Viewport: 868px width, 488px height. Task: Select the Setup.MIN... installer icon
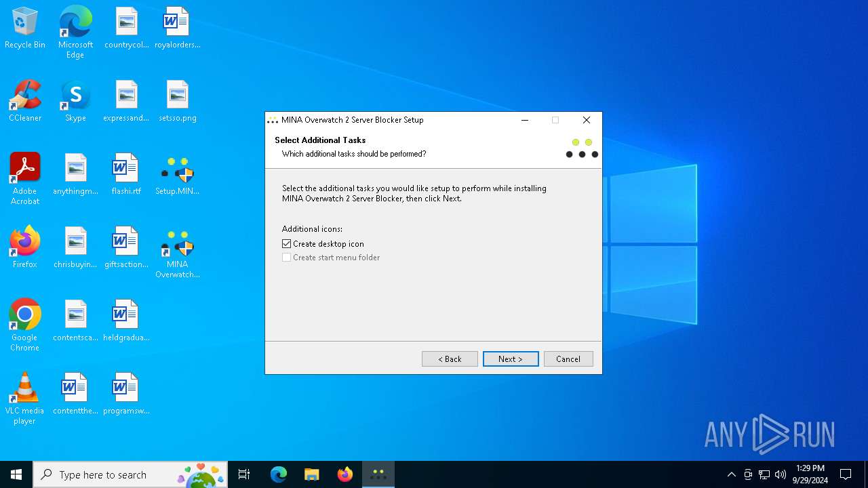pos(177,175)
